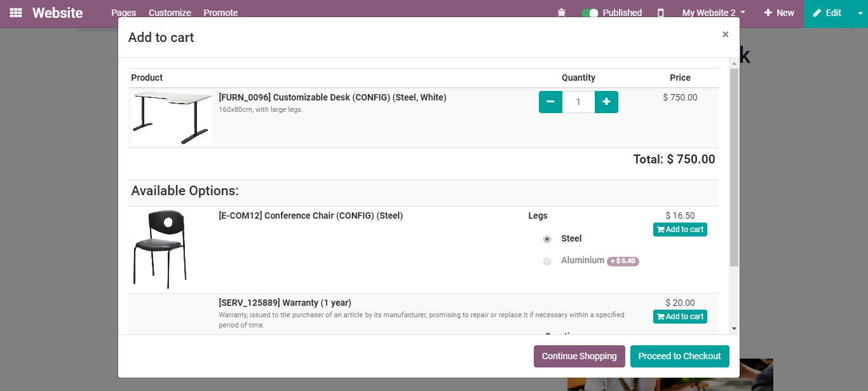The height and width of the screenshot is (391, 868).
Task: Select the Steel legs radio button
Action: click(x=547, y=239)
